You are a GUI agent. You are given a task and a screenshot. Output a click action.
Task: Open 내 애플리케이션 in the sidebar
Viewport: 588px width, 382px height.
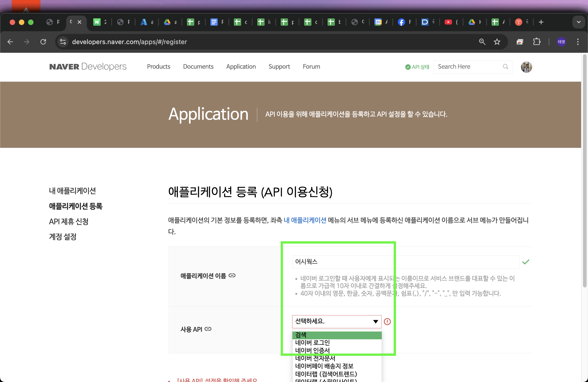[x=72, y=191]
